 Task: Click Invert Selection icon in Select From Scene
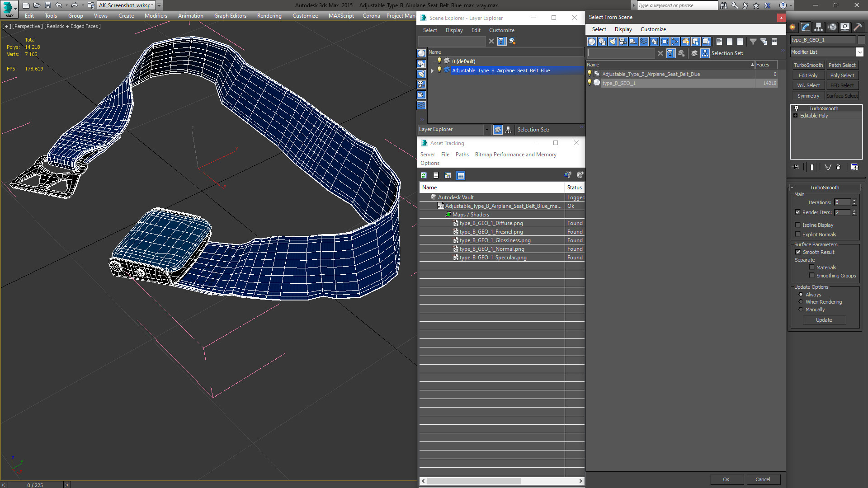740,42
